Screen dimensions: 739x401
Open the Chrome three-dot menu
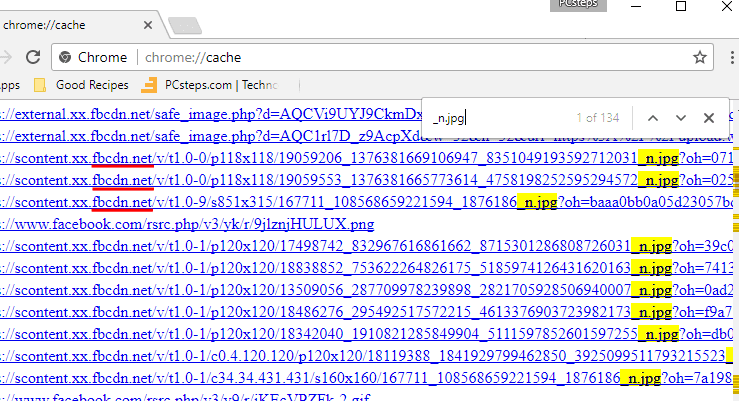[x=732, y=57]
